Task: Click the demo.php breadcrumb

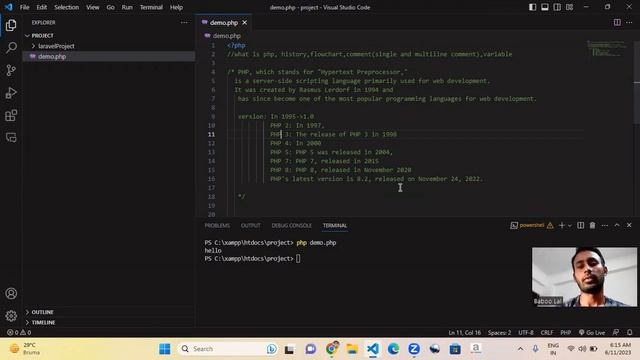Action: pyautogui.click(x=223, y=36)
